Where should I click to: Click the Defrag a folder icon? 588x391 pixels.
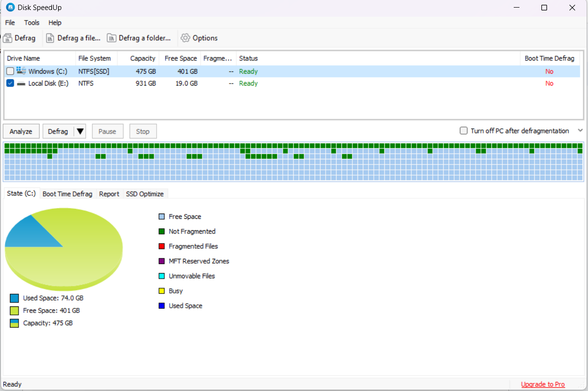click(x=111, y=38)
